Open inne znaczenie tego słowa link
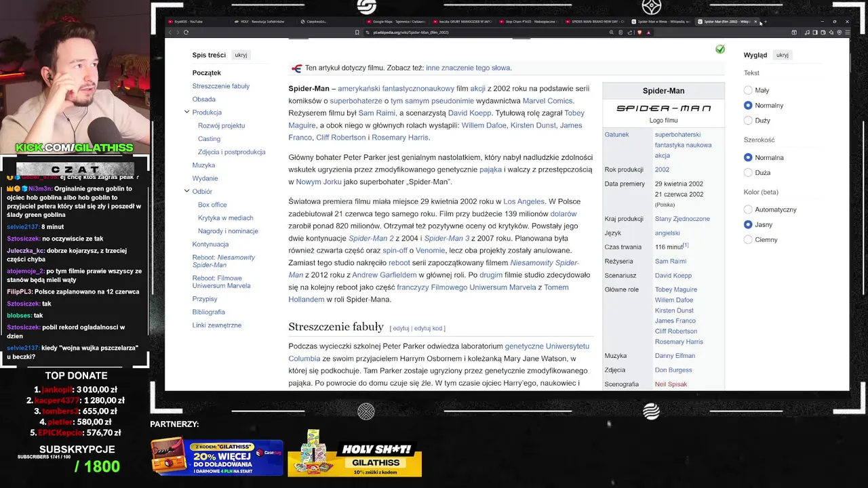Viewport: 868px width, 488px height. (468, 68)
